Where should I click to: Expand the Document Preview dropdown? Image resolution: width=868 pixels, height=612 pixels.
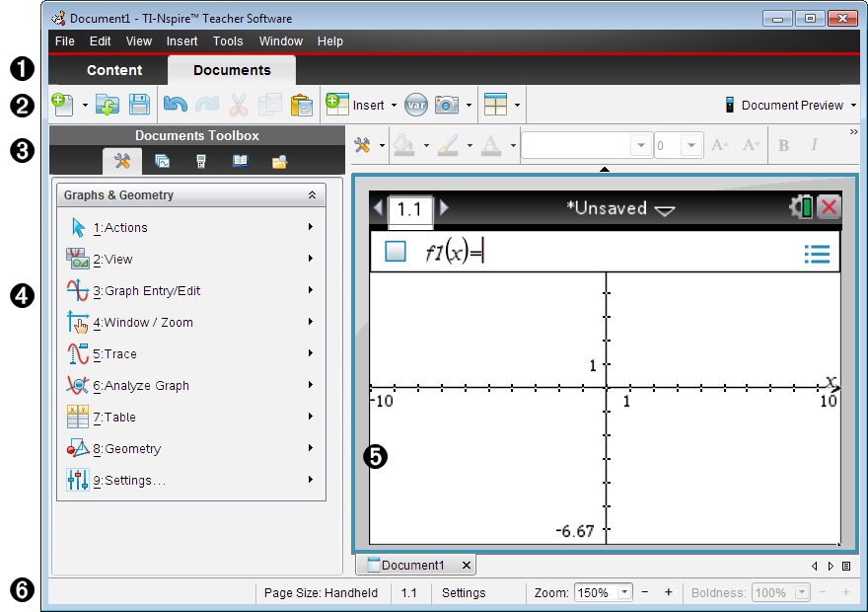[x=853, y=106]
